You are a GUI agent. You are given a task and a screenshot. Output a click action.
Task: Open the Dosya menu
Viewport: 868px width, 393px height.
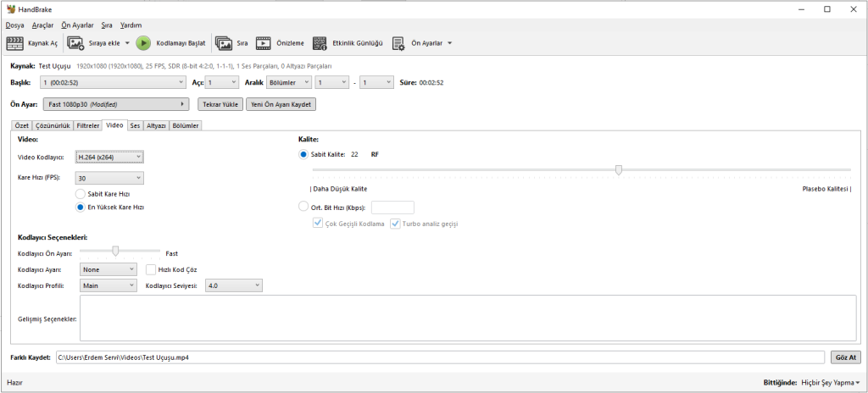pyautogui.click(x=15, y=25)
